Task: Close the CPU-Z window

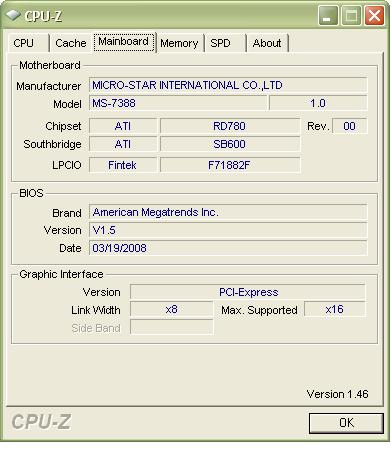Action: point(374,15)
